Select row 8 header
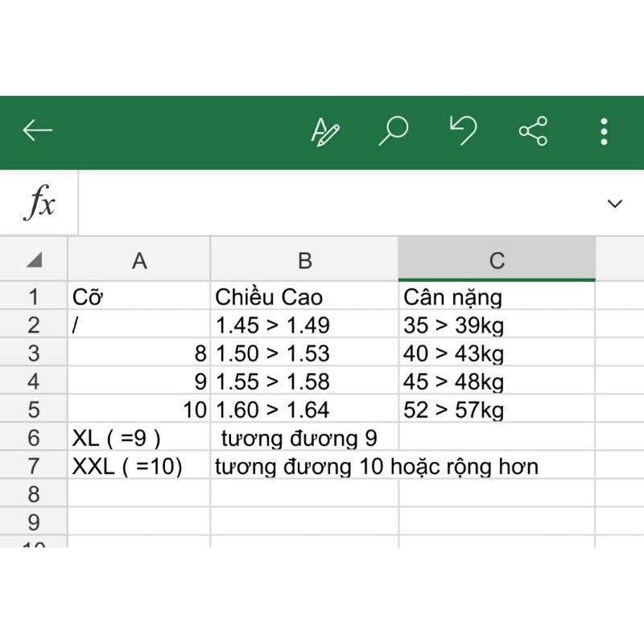Viewport: 644px width, 644px height. coord(34,493)
